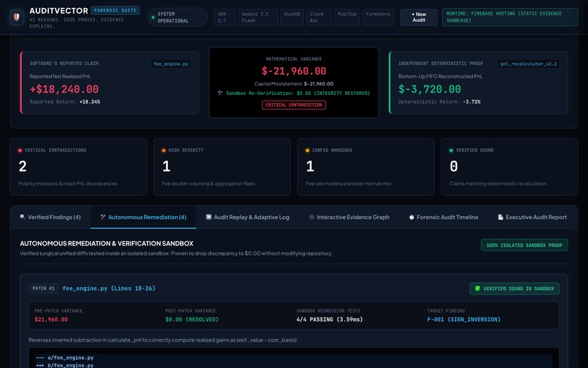The image size is (588, 368).
Task: Click the green check icon in Verified Sound badge
Action: [477, 288]
